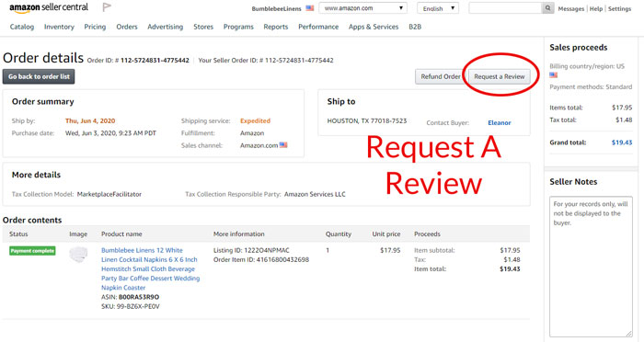Click the Payment complete status badge
This screenshot has height=342, width=644.
tap(32, 251)
